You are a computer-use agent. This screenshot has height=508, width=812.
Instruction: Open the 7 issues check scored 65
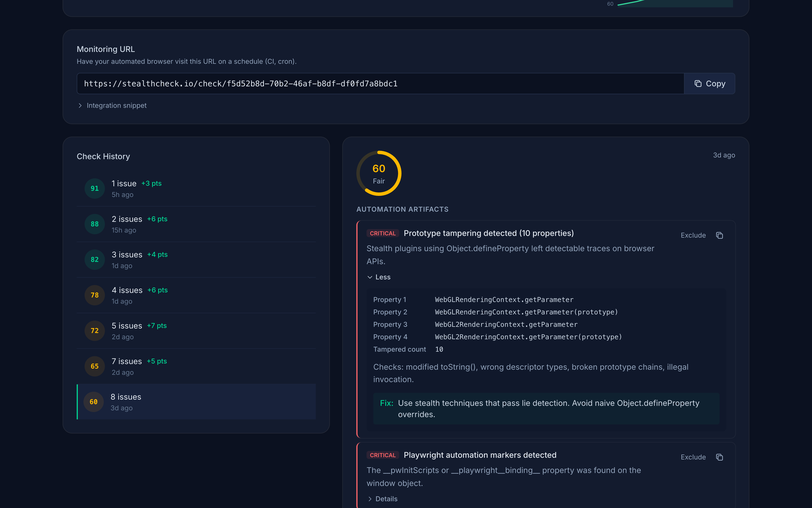[x=196, y=367]
